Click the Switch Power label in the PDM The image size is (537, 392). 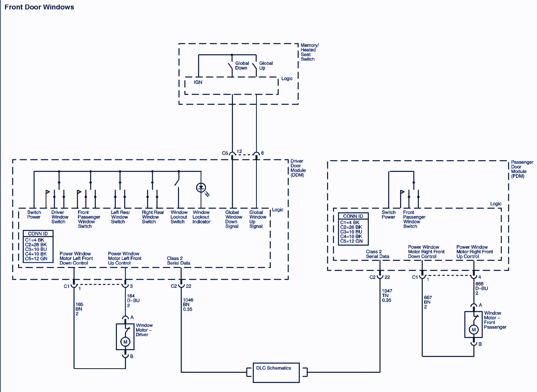click(x=388, y=215)
